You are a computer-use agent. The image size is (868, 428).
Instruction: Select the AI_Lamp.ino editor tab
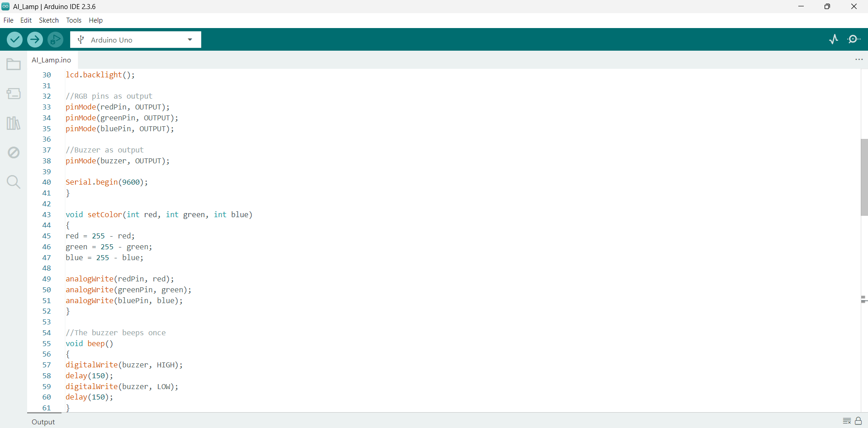[52, 60]
